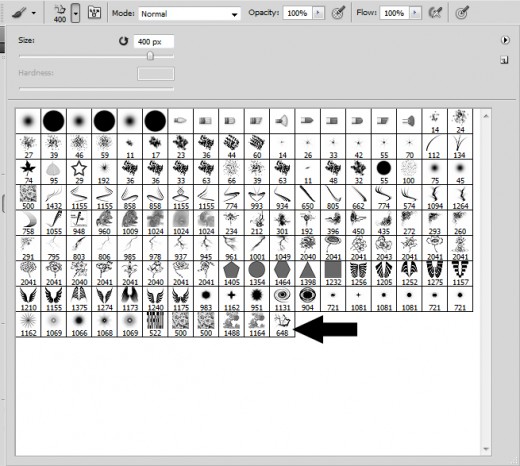Open the brush preset picker arrow beside 400

[x=76, y=13]
